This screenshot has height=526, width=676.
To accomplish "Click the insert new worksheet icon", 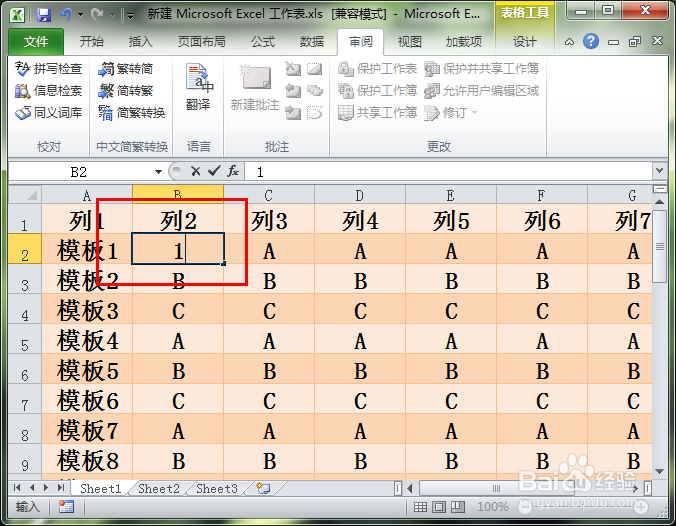I will pyautogui.click(x=263, y=488).
